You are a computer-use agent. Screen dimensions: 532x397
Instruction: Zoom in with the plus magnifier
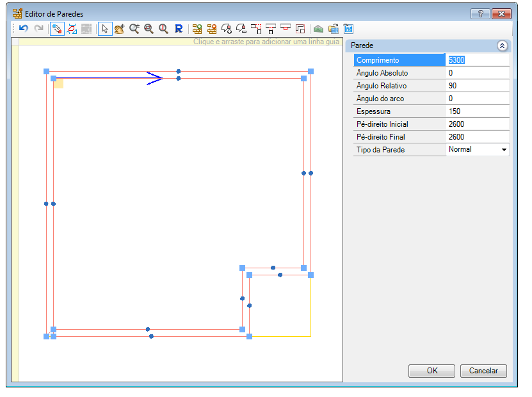134,29
